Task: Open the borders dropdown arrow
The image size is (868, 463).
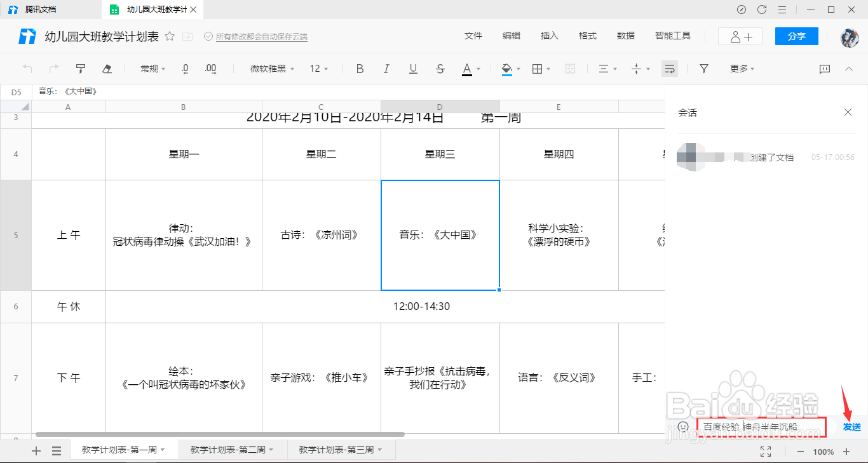Action: click(x=548, y=69)
